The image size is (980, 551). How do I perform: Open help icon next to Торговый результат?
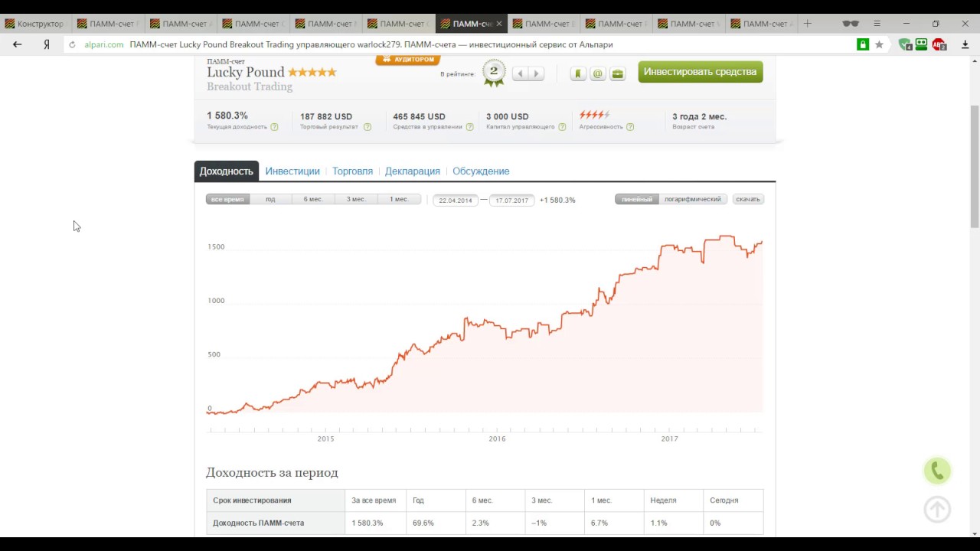(x=367, y=127)
